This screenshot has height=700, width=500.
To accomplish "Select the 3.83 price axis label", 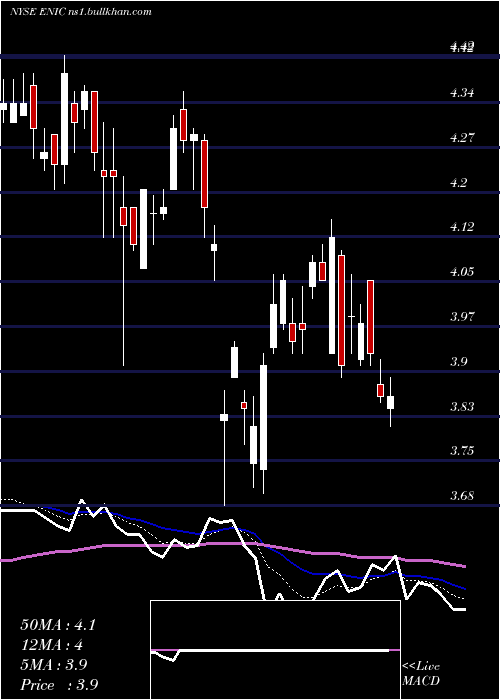I will (462, 406).
